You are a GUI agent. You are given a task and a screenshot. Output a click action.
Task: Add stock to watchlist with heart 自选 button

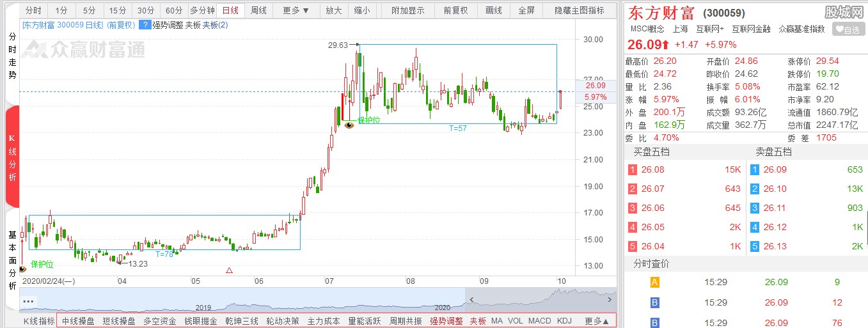tap(848, 29)
